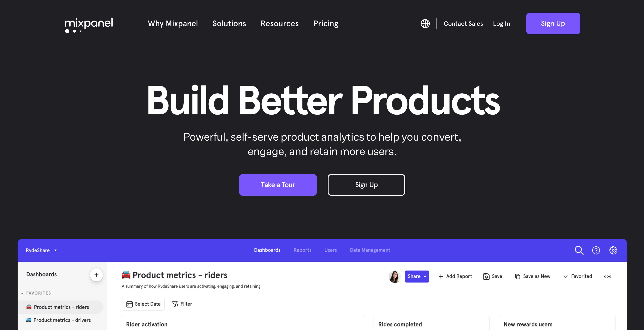
Task: Select the Reports tab in navbar
Action: (x=302, y=250)
